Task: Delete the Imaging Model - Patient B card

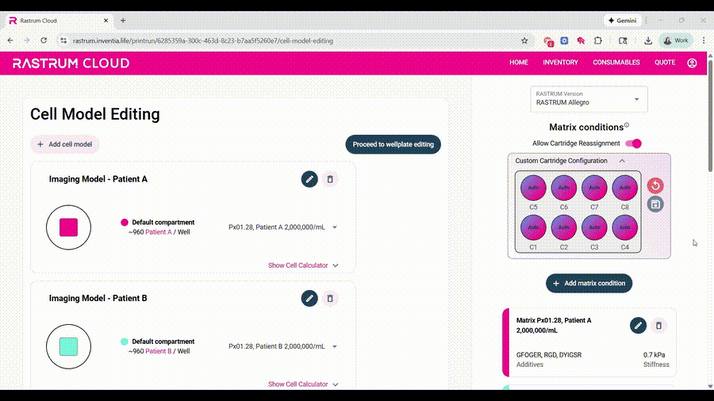Action: click(330, 299)
